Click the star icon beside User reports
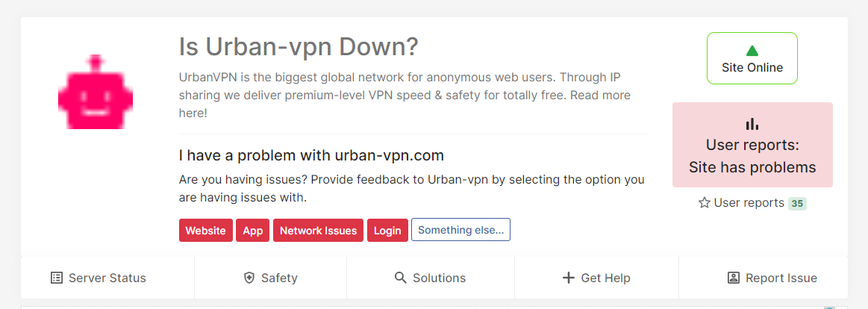The width and height of the screenshot is (868, 309). tap(704, 203)
